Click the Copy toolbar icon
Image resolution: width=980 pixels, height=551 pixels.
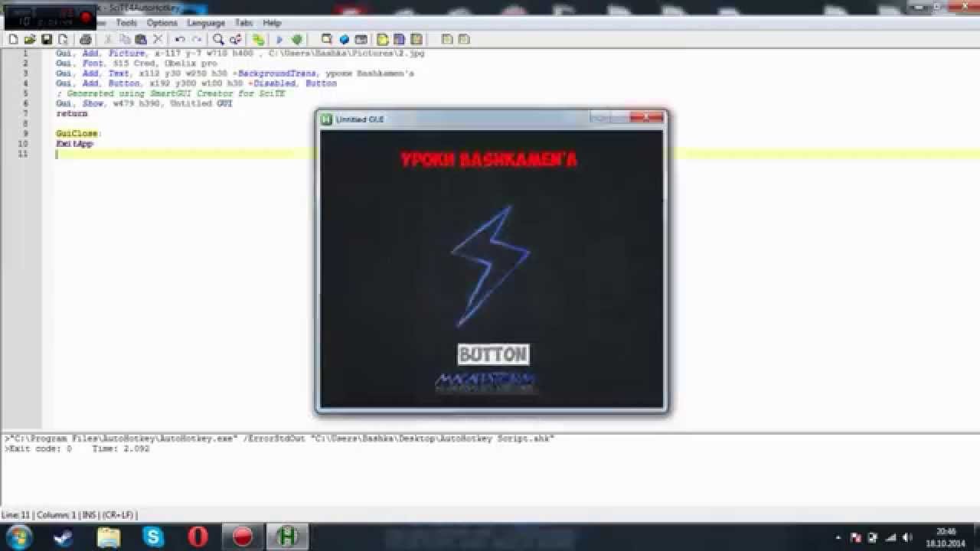125,39
